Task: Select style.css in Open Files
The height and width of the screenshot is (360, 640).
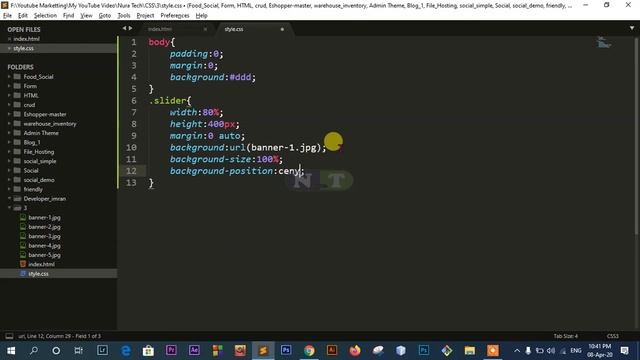Action: click(24, 48)
